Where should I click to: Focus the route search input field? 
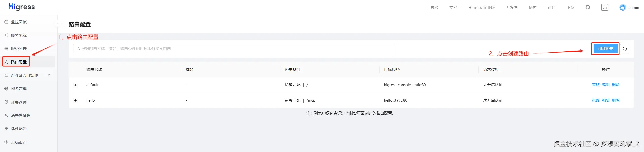click(x=234, y=49)
